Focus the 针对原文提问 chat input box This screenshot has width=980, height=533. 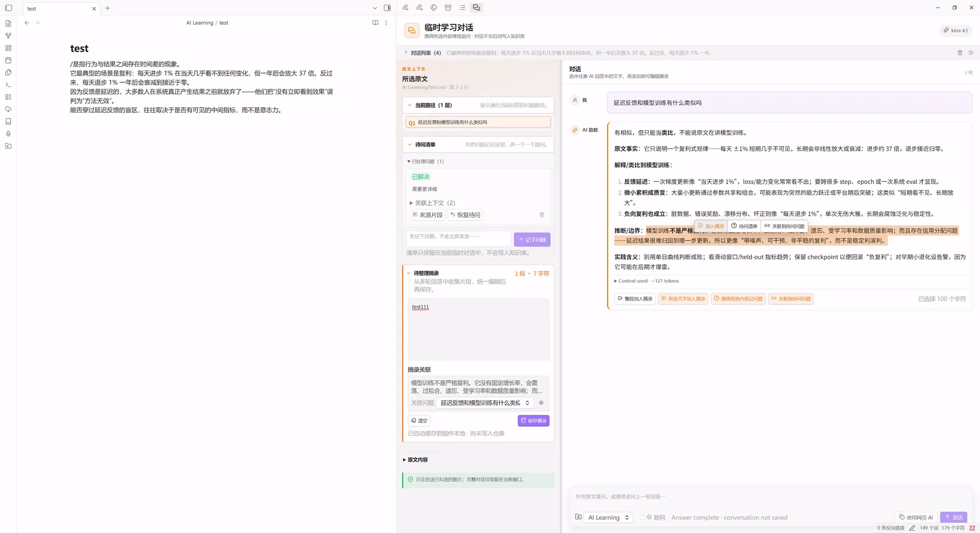coord(770,497)
